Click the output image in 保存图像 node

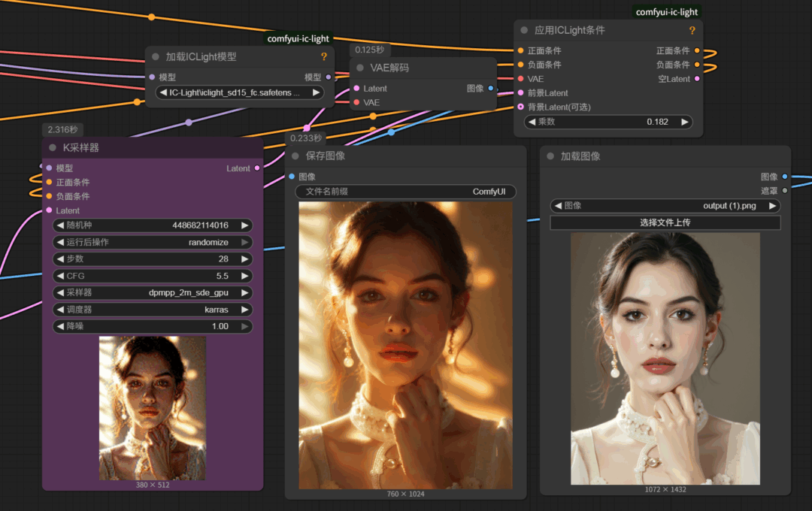(x=405, y=346)
